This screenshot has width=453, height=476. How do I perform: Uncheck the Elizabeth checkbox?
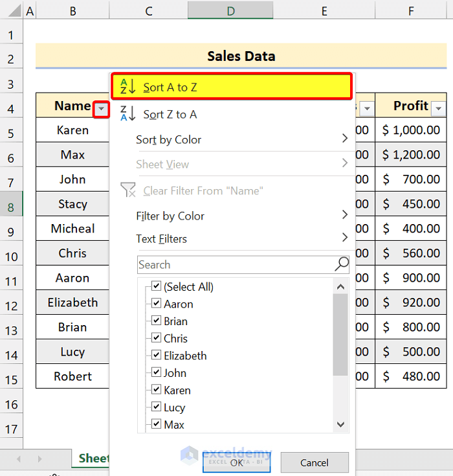click(156, 356)
